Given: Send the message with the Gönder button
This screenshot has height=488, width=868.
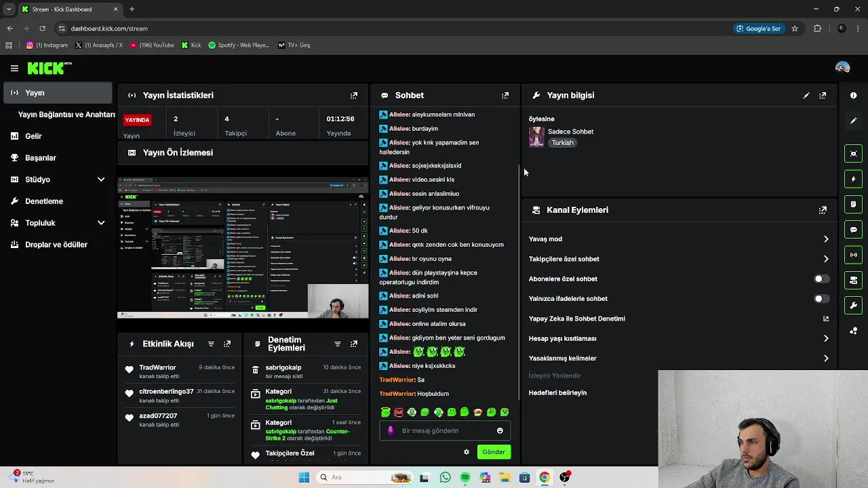Looking at the screenshot, I should point(494,452).
